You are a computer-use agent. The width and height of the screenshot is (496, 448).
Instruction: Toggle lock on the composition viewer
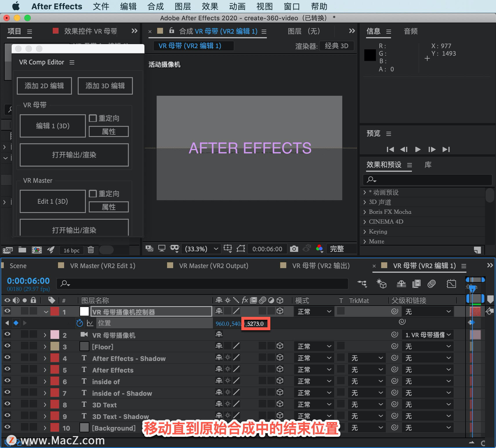pyautogui.click(x=172, y=30)
